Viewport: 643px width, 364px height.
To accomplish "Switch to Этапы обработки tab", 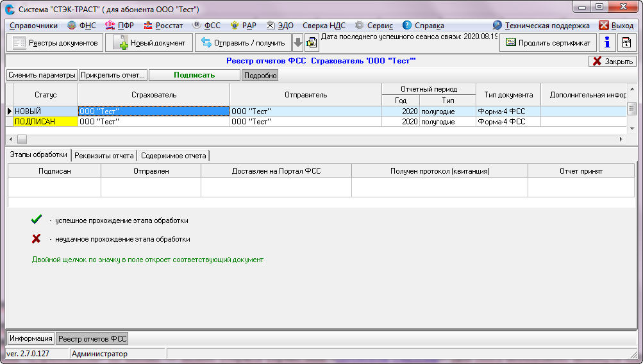I will tap(38, 155).
